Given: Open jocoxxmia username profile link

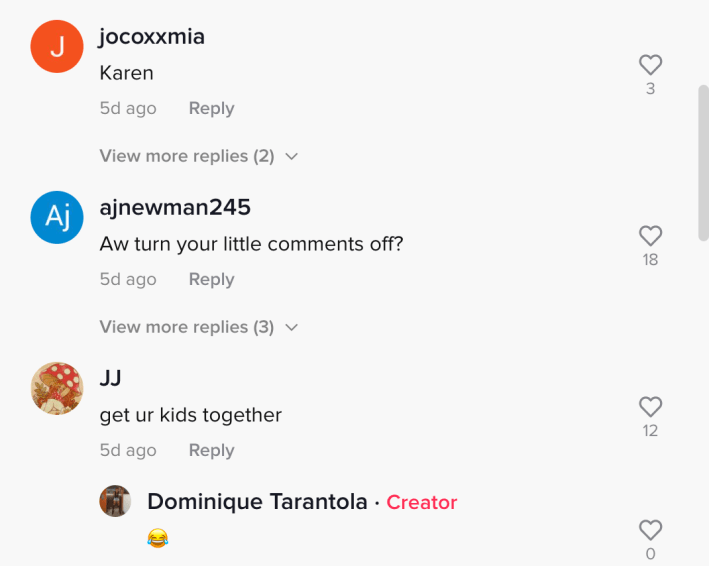Looking at the screenshot, I should tap(152, 37).
